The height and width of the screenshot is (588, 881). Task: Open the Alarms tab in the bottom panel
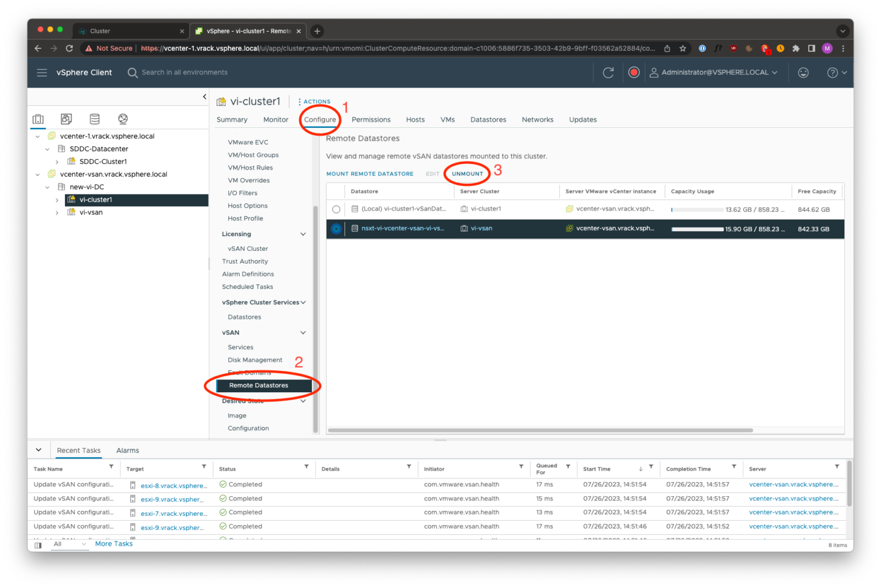[127, 450]
